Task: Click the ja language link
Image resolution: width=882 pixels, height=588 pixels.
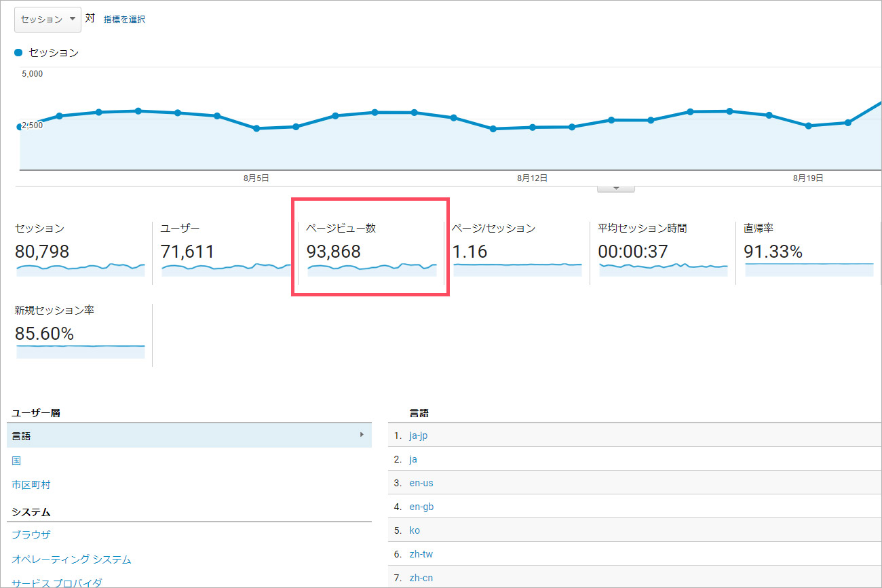Action: coord(413,459)
